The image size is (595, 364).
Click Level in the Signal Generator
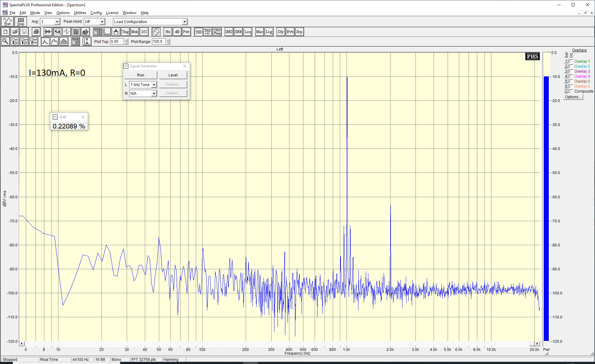pyautogui.click(x=173, y=75)
